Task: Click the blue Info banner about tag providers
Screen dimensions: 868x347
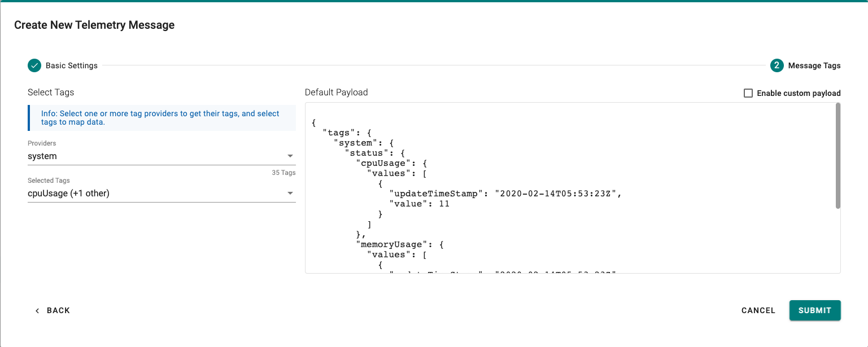Action: (x=162, y=118)
